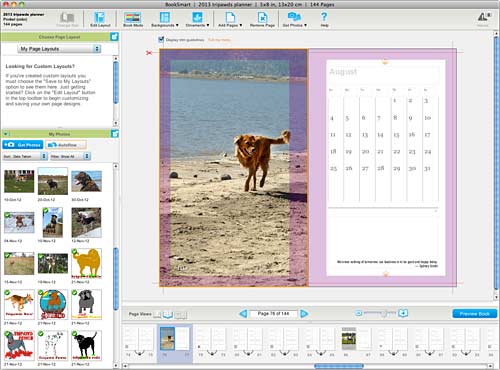Click the quote text at calendar page bottom
500x370 pixels.
[x=387, y=264]
